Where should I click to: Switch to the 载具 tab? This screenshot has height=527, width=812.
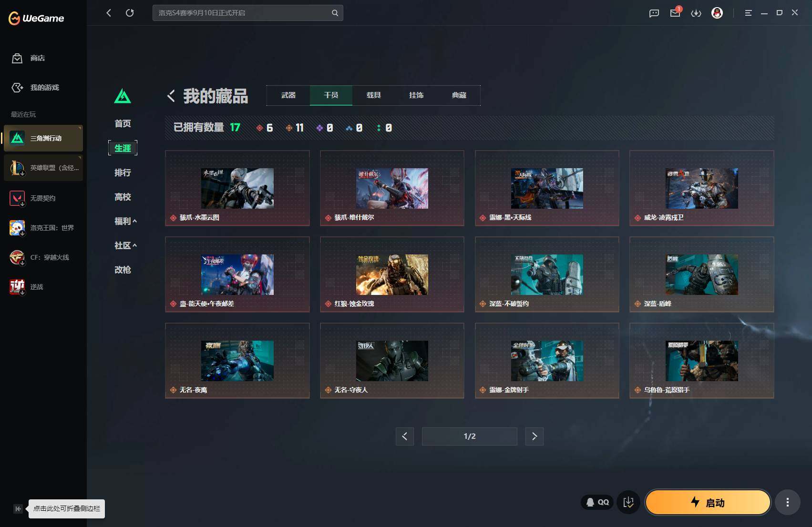374,95
